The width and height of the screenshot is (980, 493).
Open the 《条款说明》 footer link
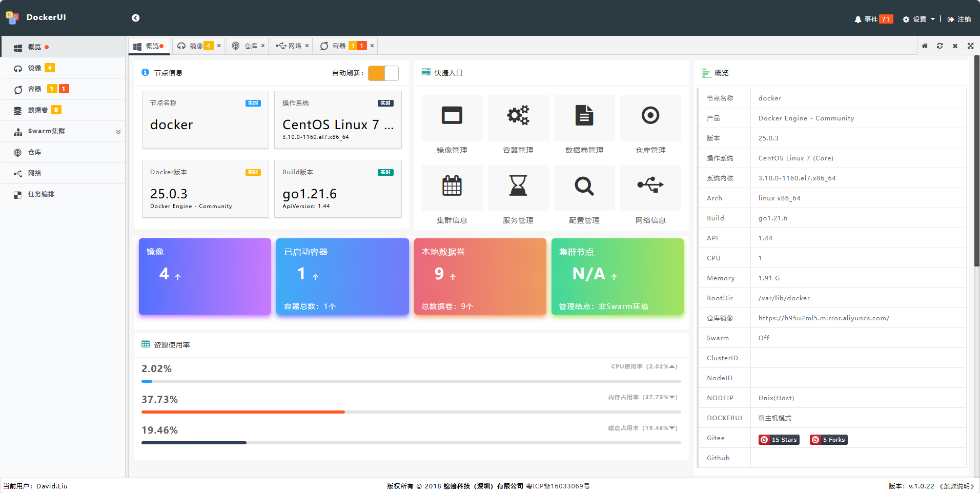click(x=957, y=486)
